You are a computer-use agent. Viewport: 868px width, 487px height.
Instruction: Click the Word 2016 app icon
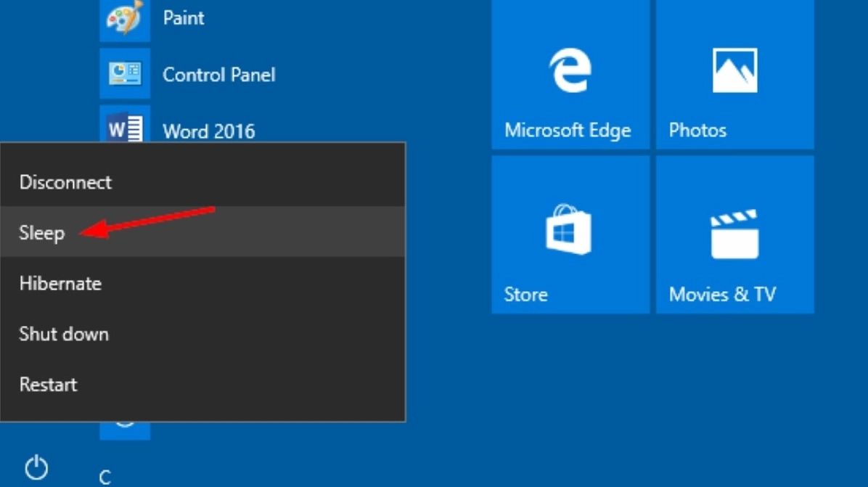pos(124,129)
